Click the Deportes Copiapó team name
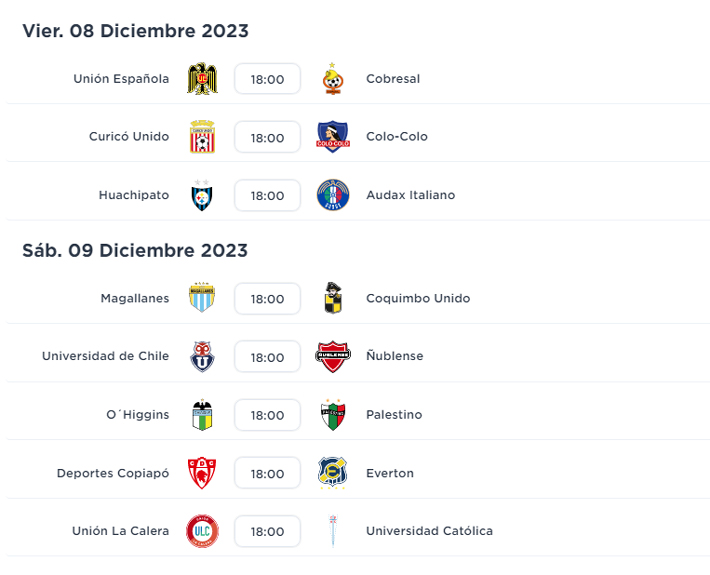Screen dimensions: 710x575 113,473
